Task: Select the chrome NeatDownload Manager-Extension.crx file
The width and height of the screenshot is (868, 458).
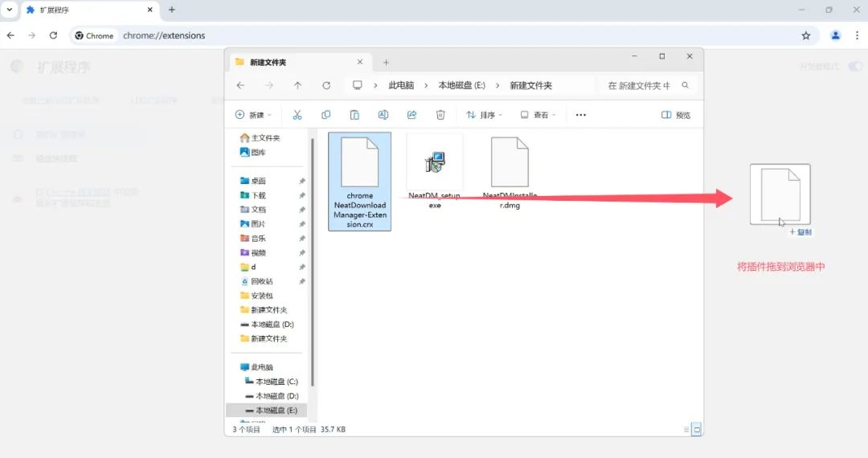Action: click(360, 182)
